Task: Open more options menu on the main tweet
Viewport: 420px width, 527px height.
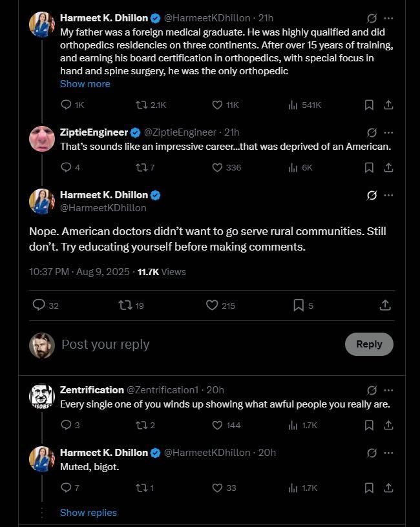Action: pos(388,195)
